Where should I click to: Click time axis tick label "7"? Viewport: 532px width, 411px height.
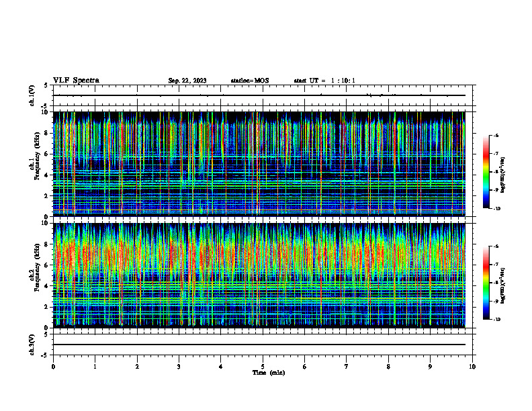coord(347,367)
